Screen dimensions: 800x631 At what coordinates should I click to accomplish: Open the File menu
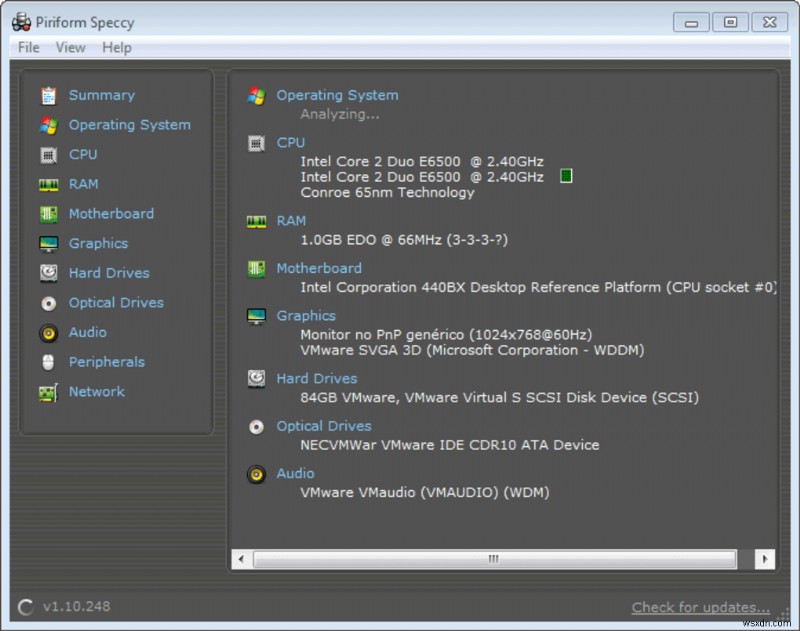[29, 47]
